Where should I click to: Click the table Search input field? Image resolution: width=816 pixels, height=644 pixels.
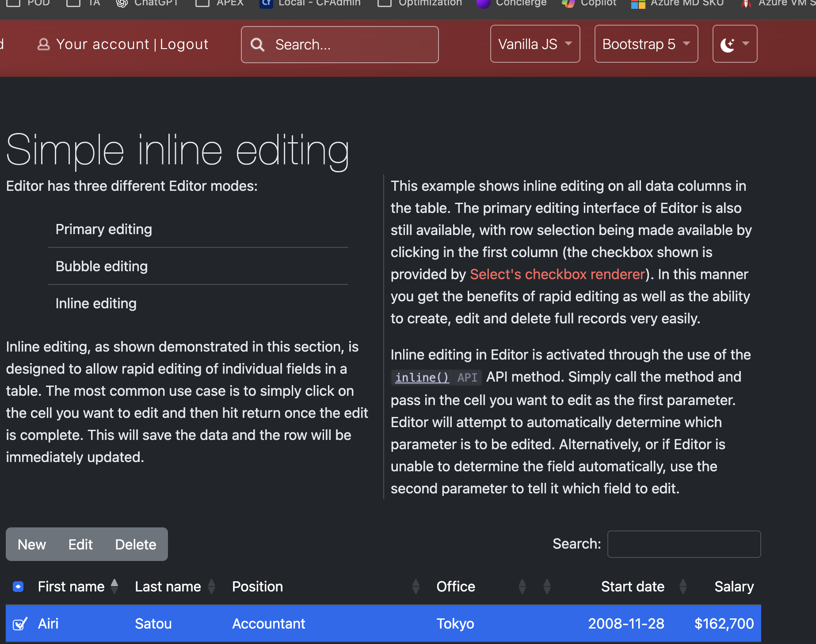(684, 544)
